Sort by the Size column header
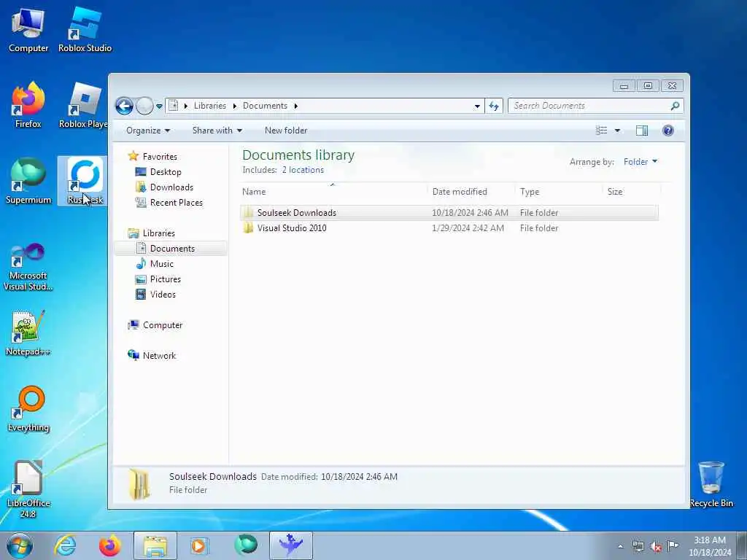This screenshot has height=560, width=747. [x=632, y=192]
